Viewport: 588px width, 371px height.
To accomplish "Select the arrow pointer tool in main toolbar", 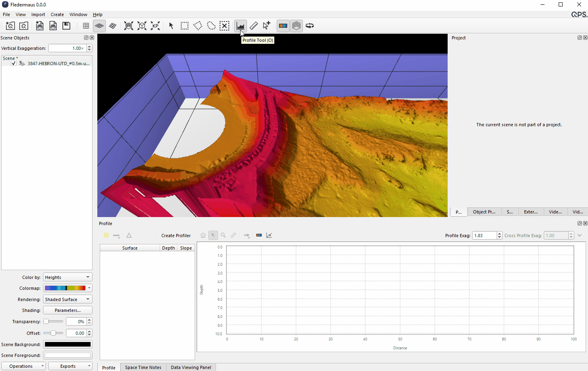I will click(x=171, y=26).
